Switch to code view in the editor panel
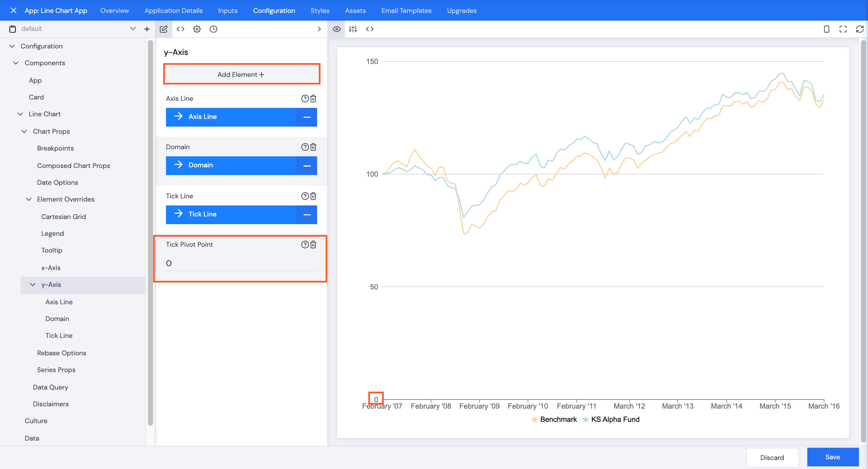The image size is (868, 469). pyautogui.click(x=180, y=29)
